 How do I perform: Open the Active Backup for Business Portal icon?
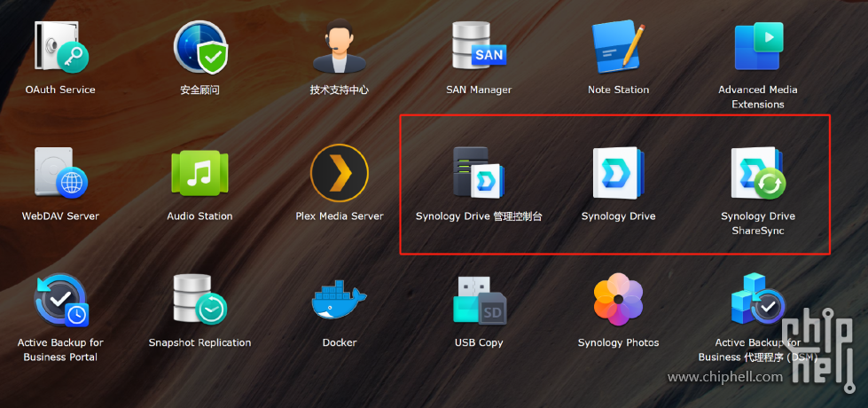pyautogui.click(x=60, y=300)
